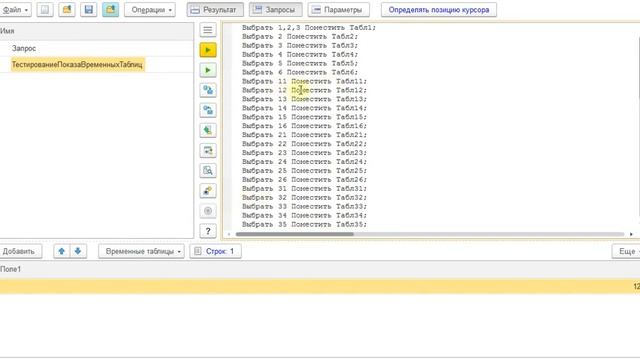Screen dimensions: 640x360
Task: Toggle the Запросы panel button
Action: pos(276,9)
